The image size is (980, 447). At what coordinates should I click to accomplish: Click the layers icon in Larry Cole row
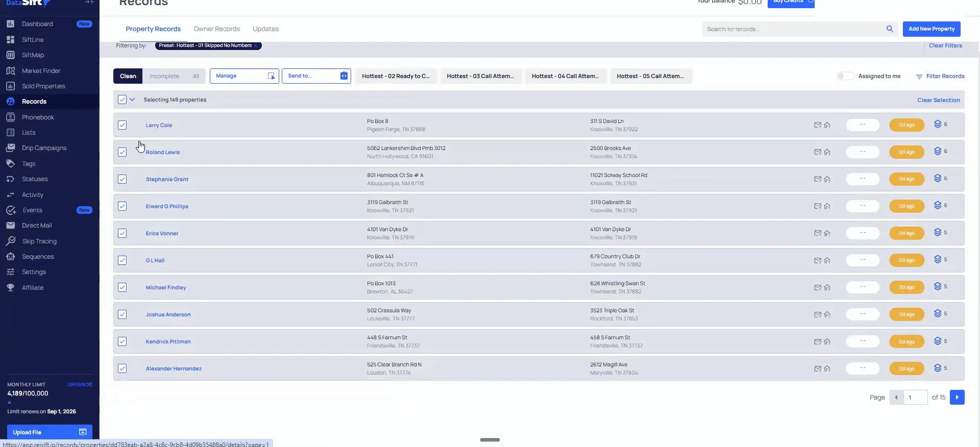[x=938, y=124]
